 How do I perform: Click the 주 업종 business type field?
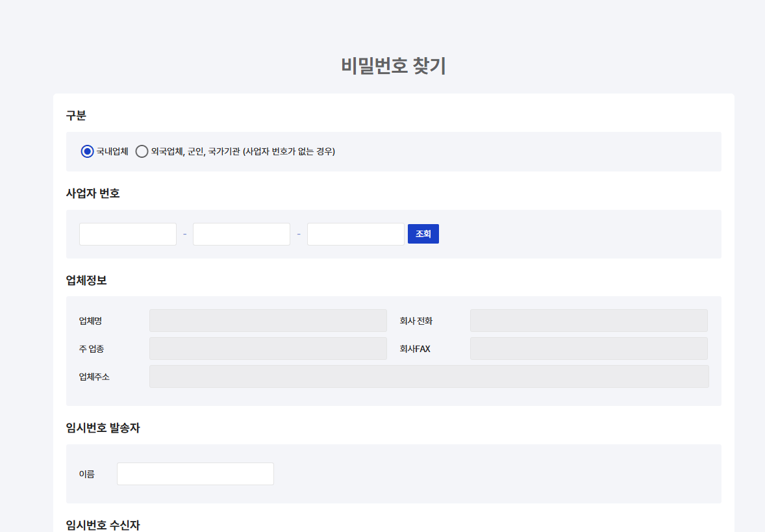tap(268, 348)
